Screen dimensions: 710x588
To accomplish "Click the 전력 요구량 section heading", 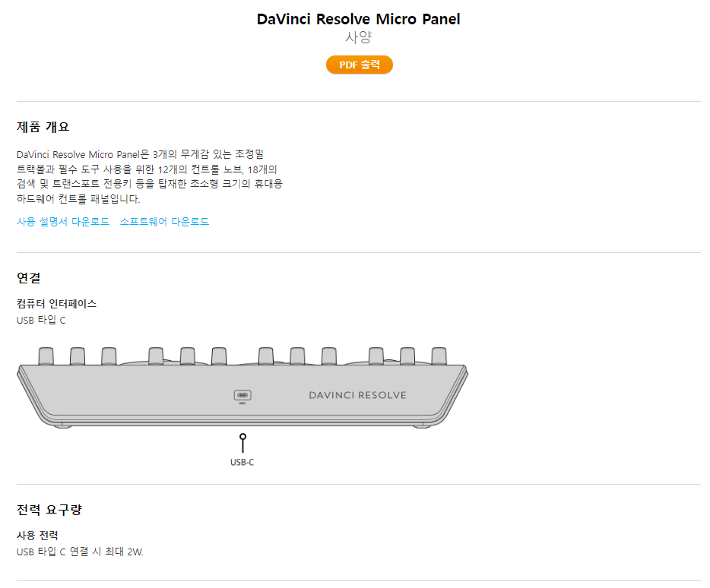I will 49,510.
